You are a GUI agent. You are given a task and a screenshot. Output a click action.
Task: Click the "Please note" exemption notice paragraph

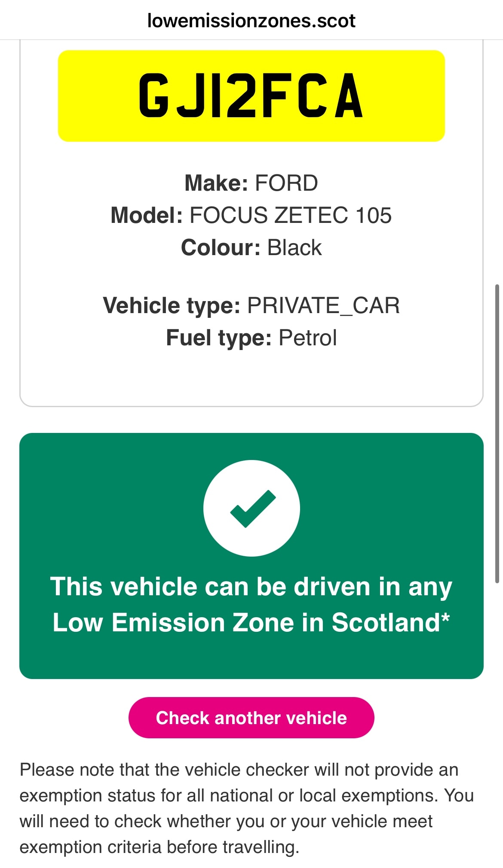(x=247, y=795)
